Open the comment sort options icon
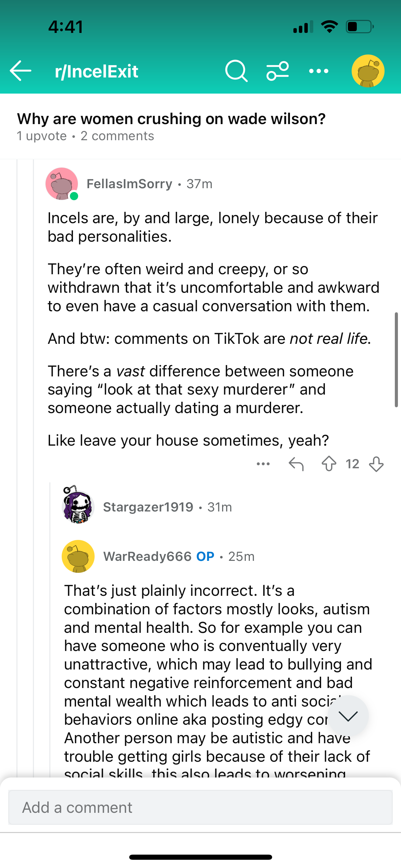Image resolution: width=401 pixels, height=868 pixels. pos(278,71)
